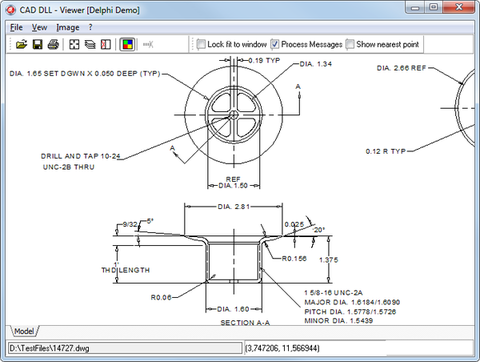Viewport: 480px width, 362px height.
Task: Click the split-view icon with red X
Action: [x=106, y=44]
